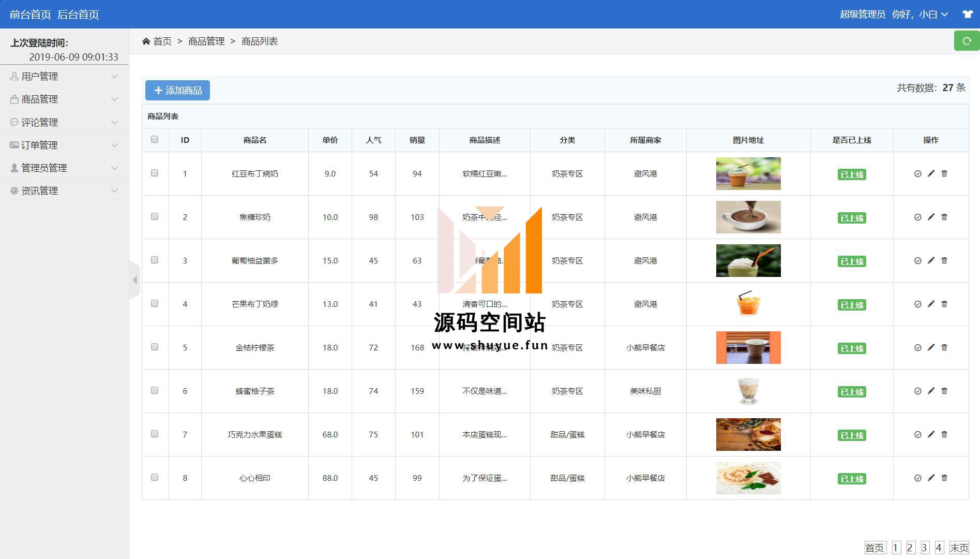Image resolution: width=980 pixels, height=559 pixels.
Task: Delete the 巧克力水果蛋糕 product
Action: 944,434
